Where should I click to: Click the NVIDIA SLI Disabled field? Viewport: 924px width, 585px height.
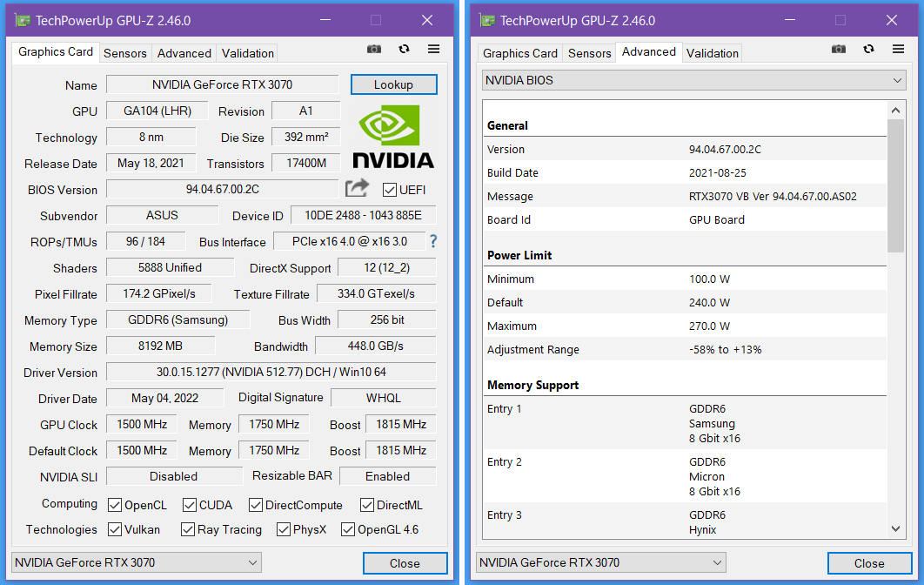(174, 476)
